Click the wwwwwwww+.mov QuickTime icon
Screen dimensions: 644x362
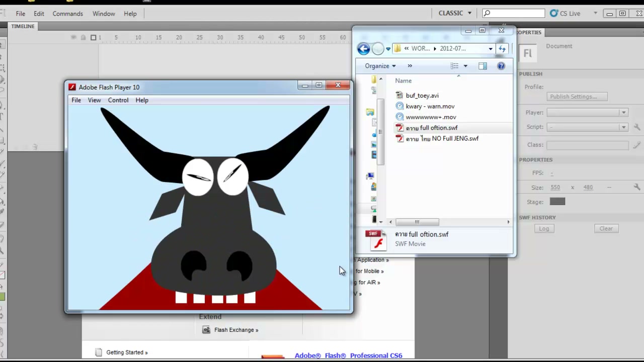pos(399,117)
